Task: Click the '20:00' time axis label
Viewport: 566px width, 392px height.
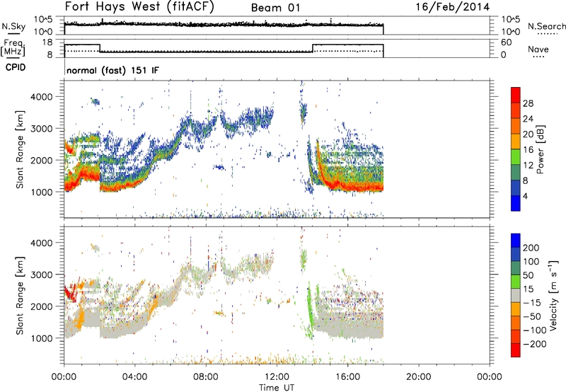Action: tap(418, 377)
